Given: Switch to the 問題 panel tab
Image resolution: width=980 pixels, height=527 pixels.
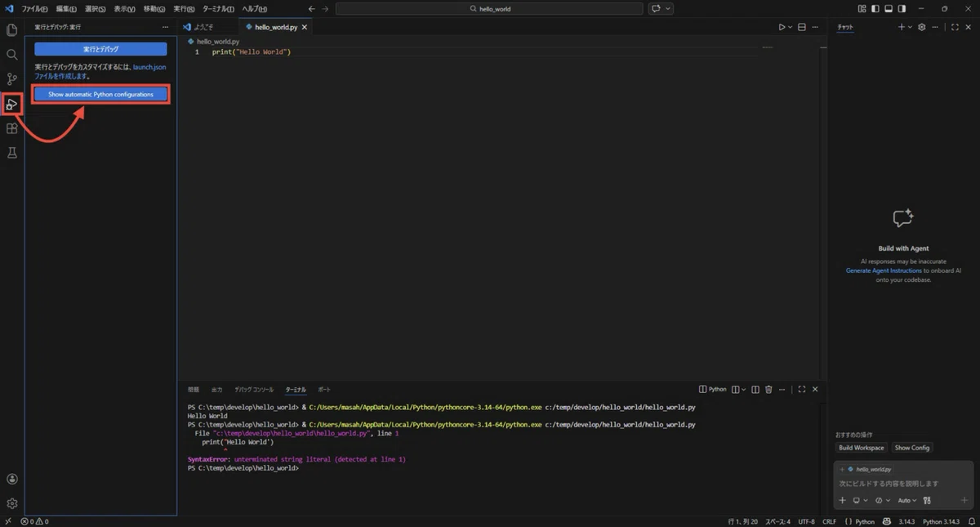Looking at the screenshot, I should [194, 390].
